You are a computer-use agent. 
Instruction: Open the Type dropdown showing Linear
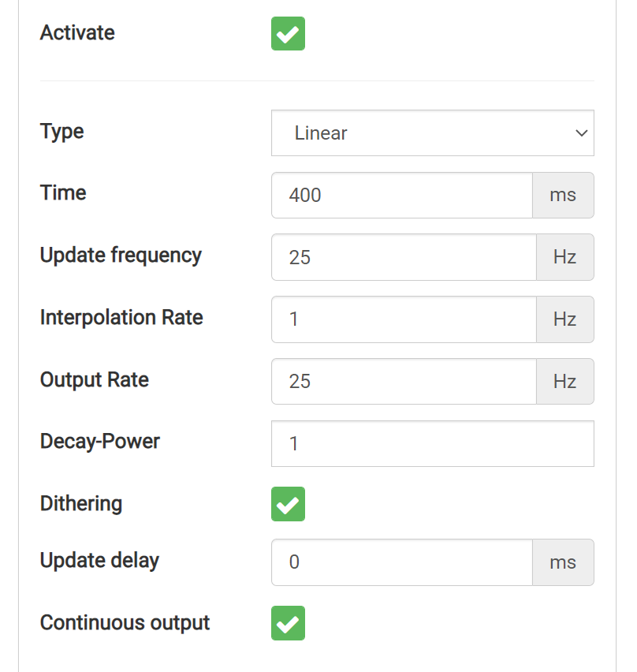433,133
